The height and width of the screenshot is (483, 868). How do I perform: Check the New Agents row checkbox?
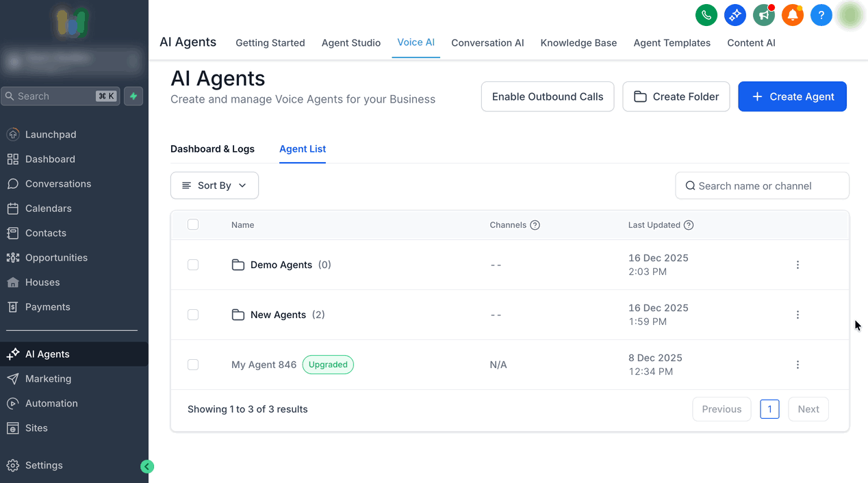(193, 315)
